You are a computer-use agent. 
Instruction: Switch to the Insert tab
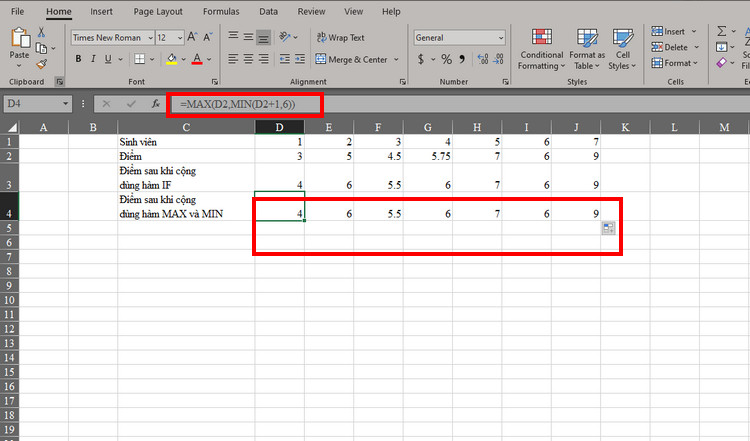[x=101, y=11]
